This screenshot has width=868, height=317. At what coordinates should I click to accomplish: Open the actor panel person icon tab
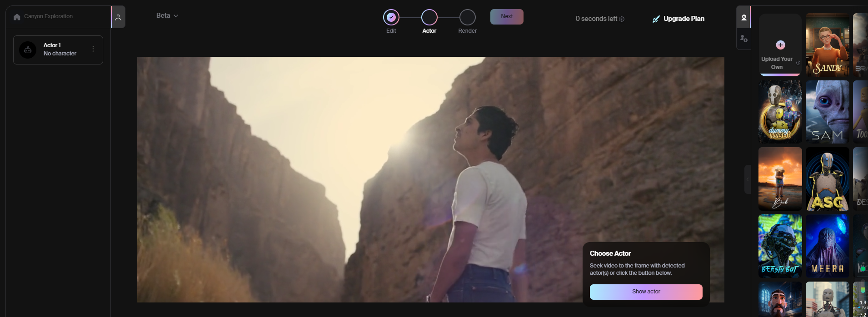tap(118, 17)
